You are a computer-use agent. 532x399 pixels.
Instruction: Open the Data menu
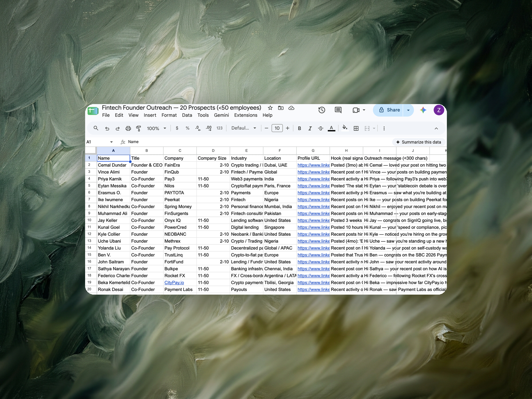(187, 115)
